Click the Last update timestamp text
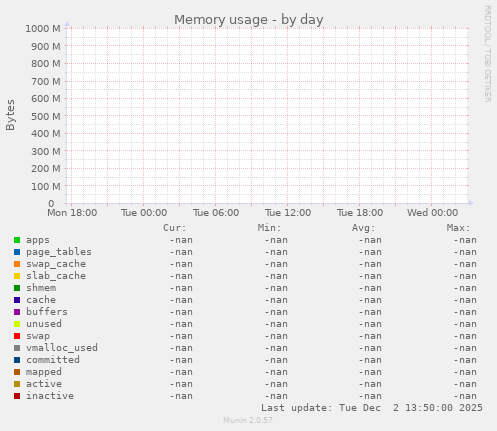 (x=372, y=408)
